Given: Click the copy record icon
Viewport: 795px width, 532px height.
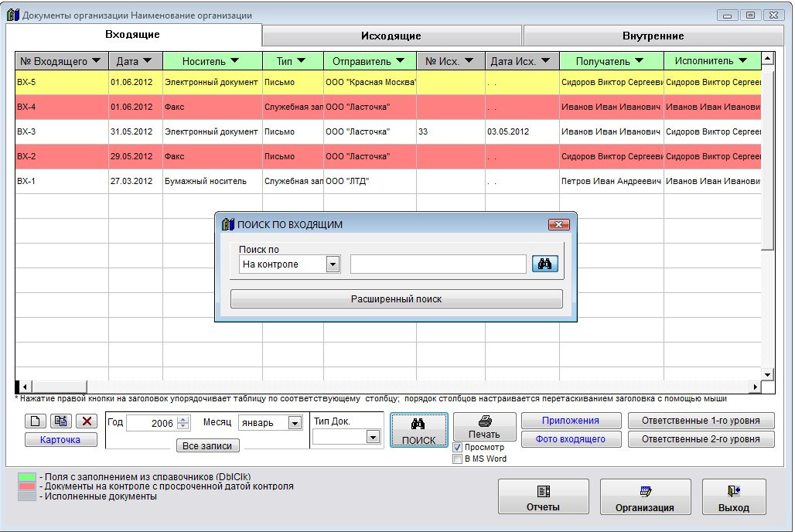Looking at the screenshot, I should click(x=60, y=421).
